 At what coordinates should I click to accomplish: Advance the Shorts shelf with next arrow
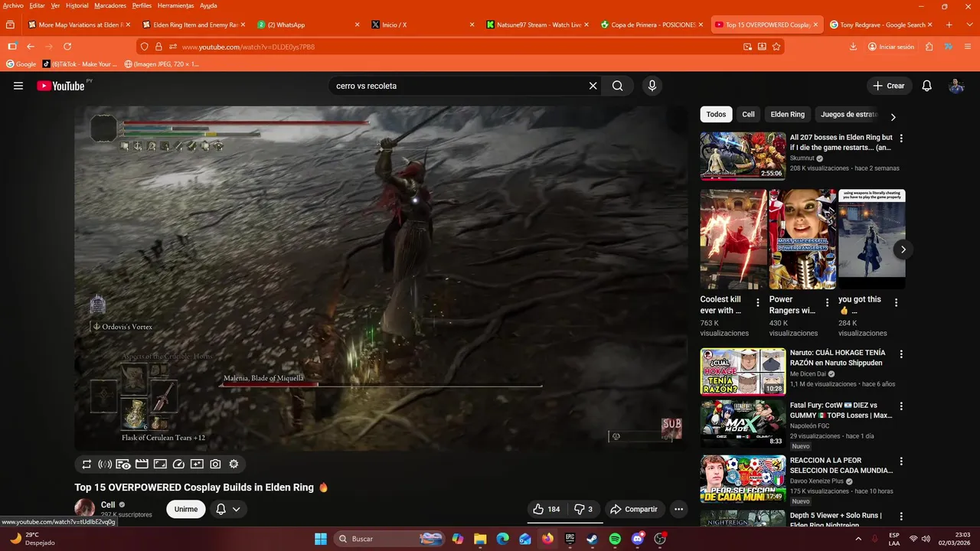(x=903, y=249)
